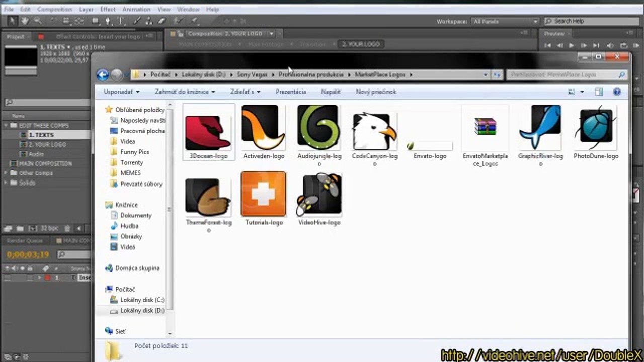This screenshot has width=644, height=362.
Task: Select the 3DOcean-logo thumbnail
Action: (x=208, y=132)
